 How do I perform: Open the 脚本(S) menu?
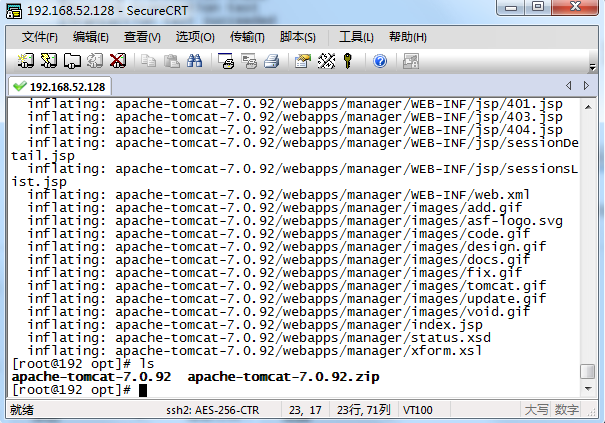point(297,37)
